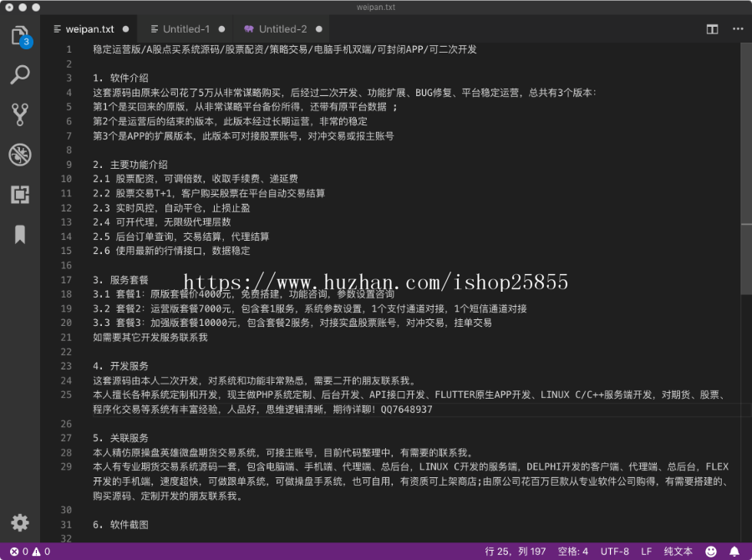Viewport: 752px width, 560px height.
Task: Open the Source Control view
Action: [x=20, y=115]
